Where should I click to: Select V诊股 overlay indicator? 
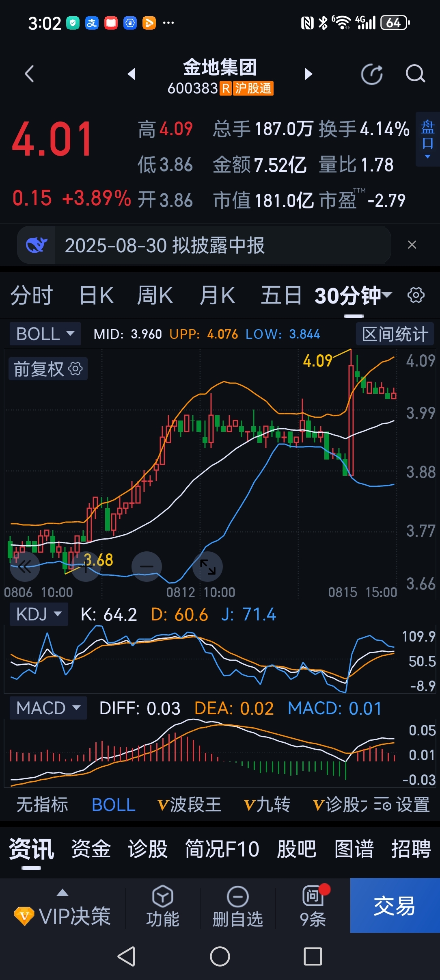[x=340, y=804]
